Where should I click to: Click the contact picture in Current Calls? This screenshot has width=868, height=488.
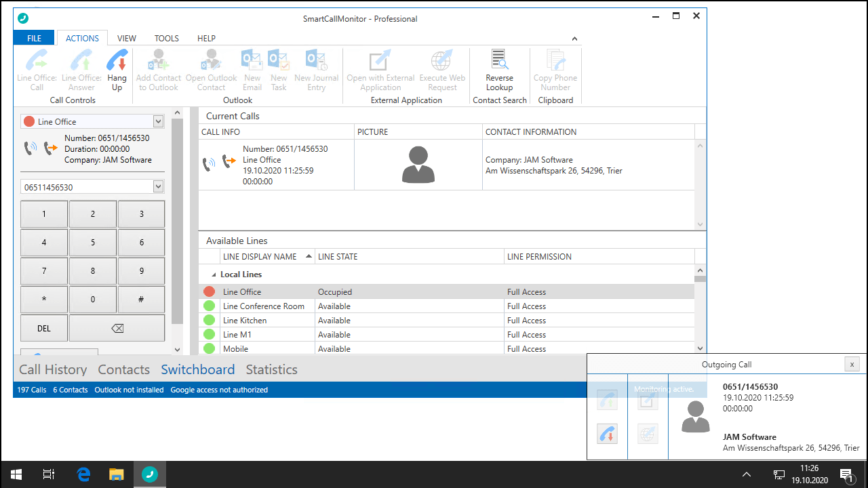click(x=418, y=165)
